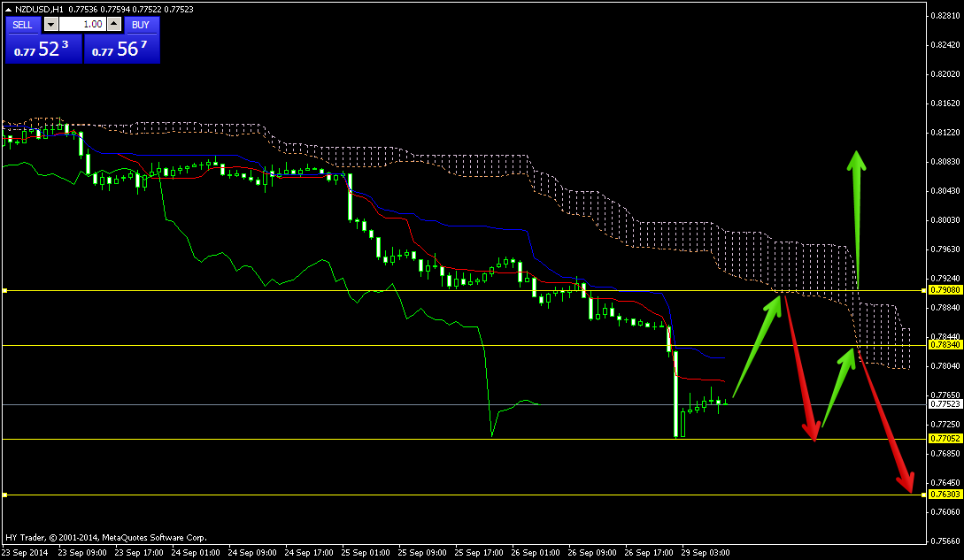The height and width of the screenshot is (560, 964).
Task: Click the 0.80830 price scale value
Action: point(945,162)
